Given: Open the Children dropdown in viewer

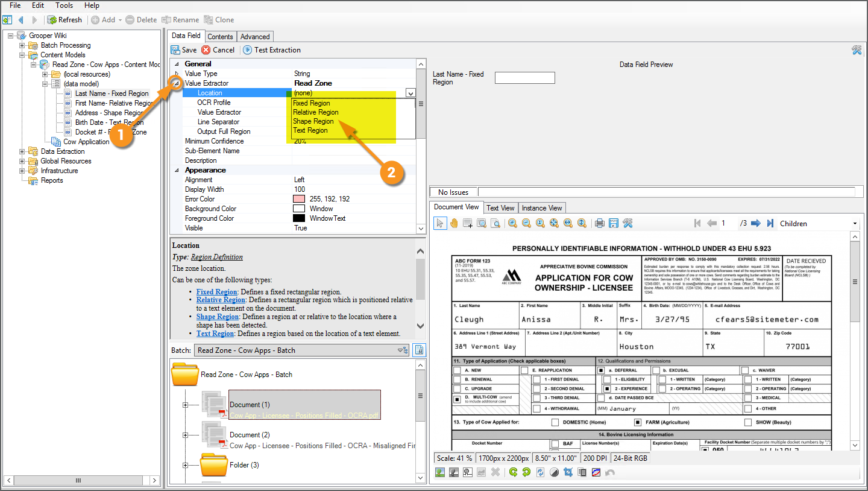Looking at the screenshot, I should click(x=855, y=224).
